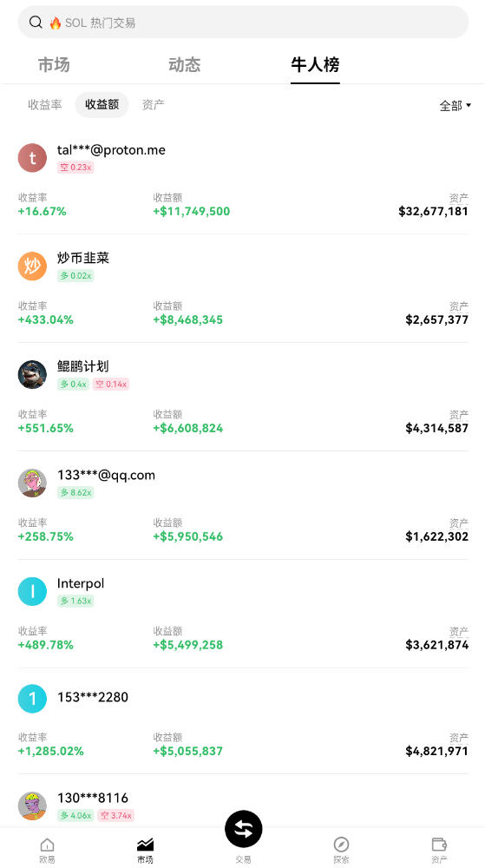Open 鲲鹏计划 profile picture
This screenshot has height=868, width=485.
point(32,375)
